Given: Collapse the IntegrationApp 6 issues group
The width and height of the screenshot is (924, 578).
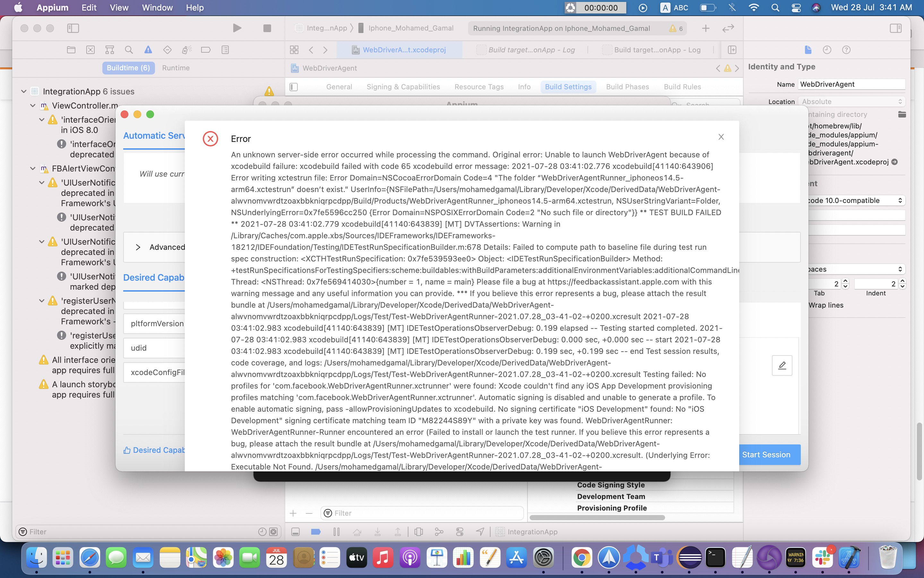Looking at the screenshot, I should tap(24, 92).
